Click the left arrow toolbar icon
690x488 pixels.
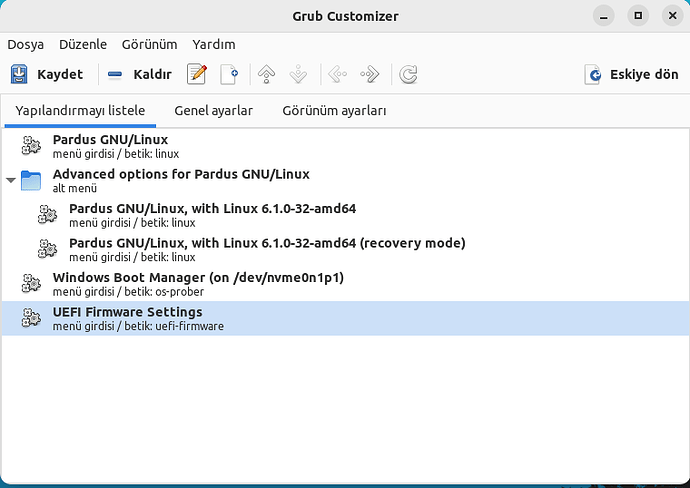pos(337,74)
